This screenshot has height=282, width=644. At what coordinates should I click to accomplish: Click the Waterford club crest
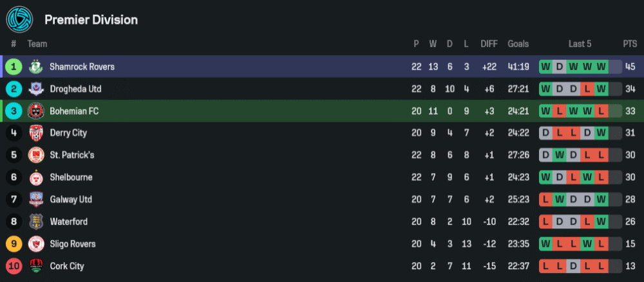pos(35,221)
